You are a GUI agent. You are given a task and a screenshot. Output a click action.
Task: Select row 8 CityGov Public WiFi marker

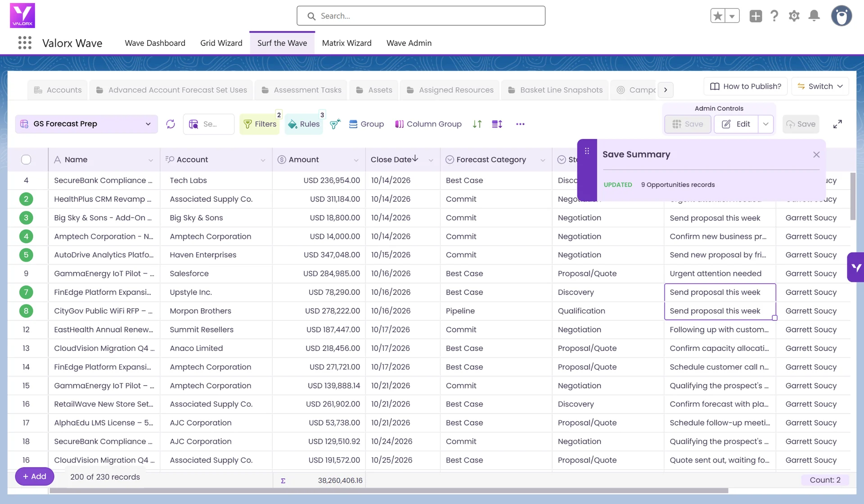(26, 311)
